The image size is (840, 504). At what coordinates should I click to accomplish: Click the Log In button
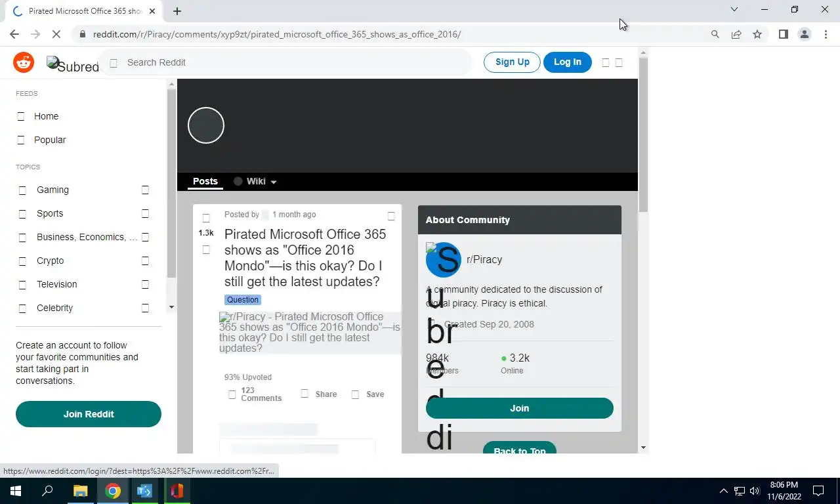[568, 62]
